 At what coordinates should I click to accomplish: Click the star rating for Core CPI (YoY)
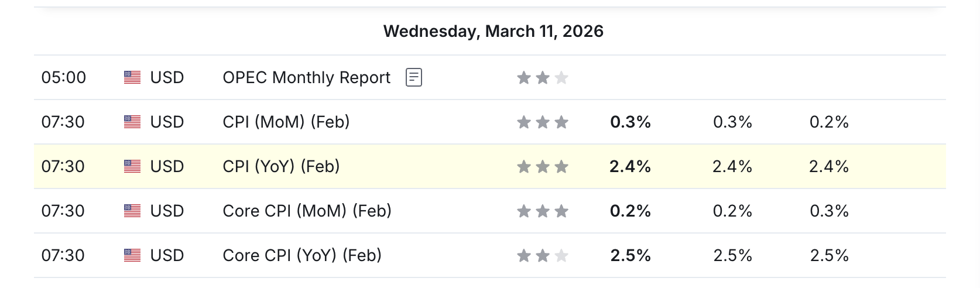pos(542,255)
